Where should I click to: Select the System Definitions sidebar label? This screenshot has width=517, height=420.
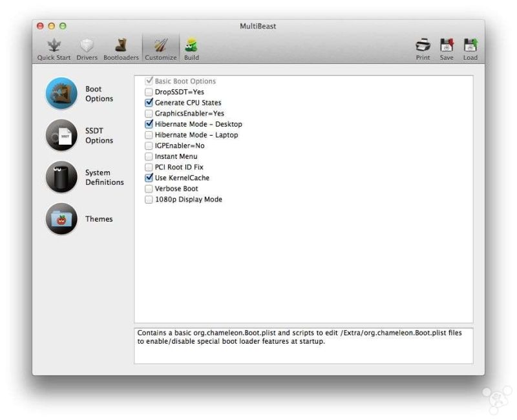[x=105, y=177]
